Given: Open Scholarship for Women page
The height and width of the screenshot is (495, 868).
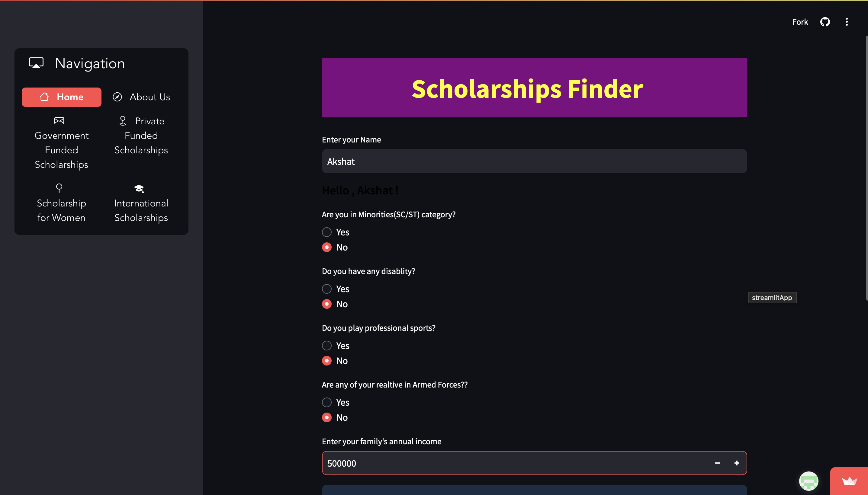Looking at the screenshot, I should click(x=62, y=203).
